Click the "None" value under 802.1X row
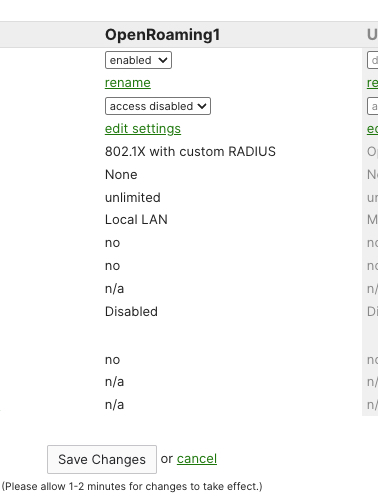The image size is (378, 500). coord(121,174)
